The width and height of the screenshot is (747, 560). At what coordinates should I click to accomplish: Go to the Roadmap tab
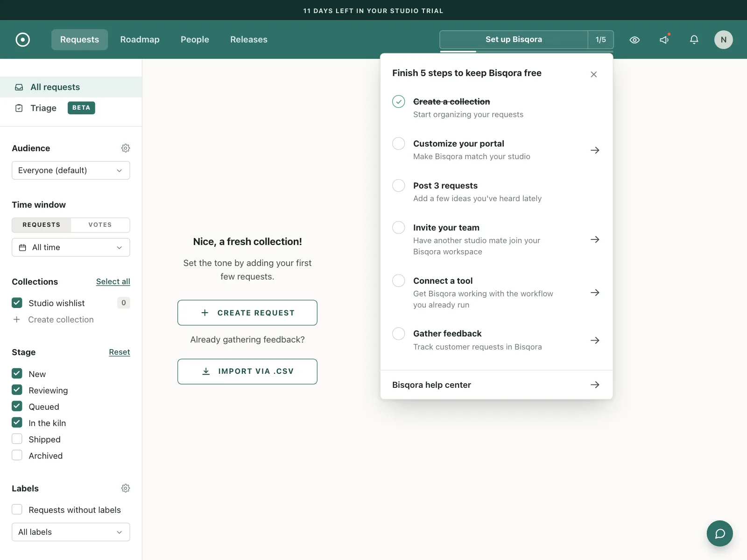tap(140, 40)
